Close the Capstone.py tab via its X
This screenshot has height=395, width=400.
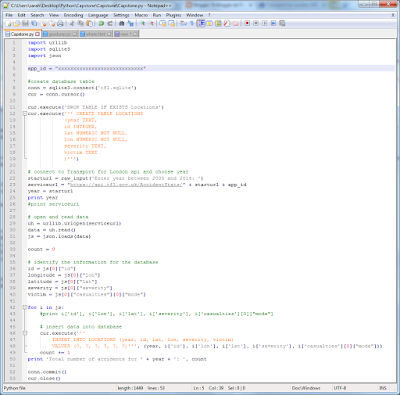click(x=38, y=34)
